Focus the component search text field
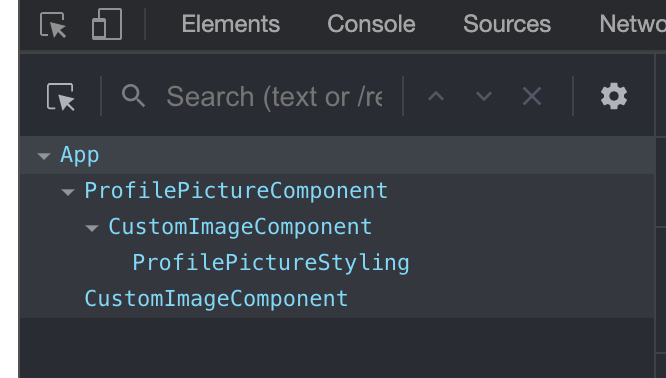This screenshot has width=666, height=378. [x=274, y=97]
